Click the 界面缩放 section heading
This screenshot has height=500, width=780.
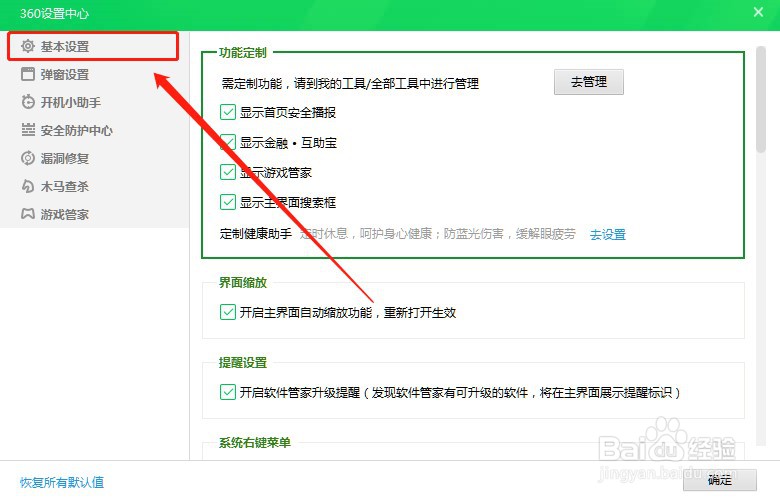243,283
